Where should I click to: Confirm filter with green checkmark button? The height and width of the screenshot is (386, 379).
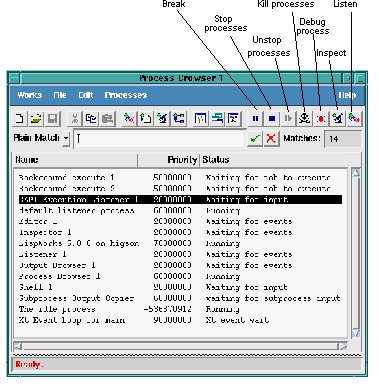(255, 138)
